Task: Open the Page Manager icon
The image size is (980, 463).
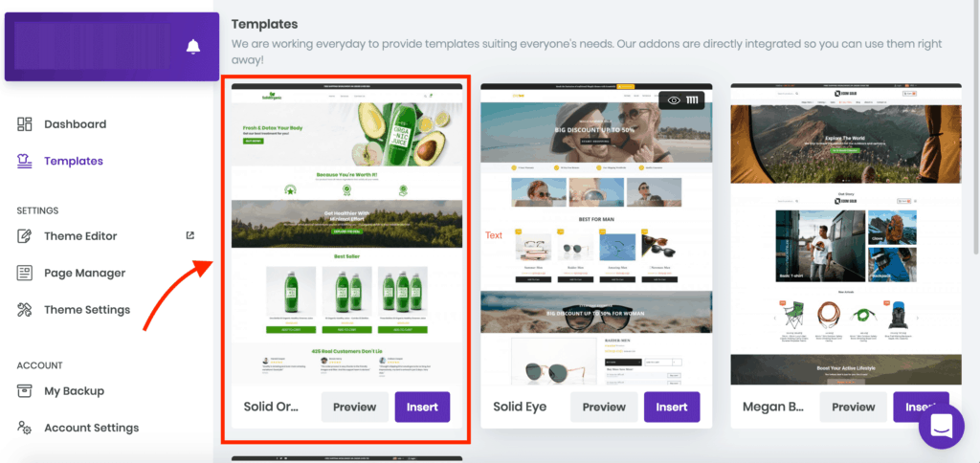Action: point(24,273)
